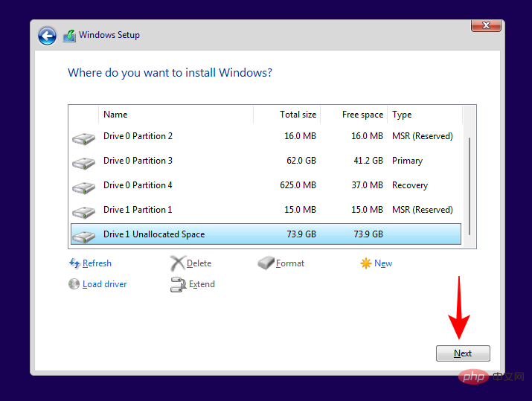
Task: Click the New starburst icon
Action: pyautogui.click(x=366, y=263)
